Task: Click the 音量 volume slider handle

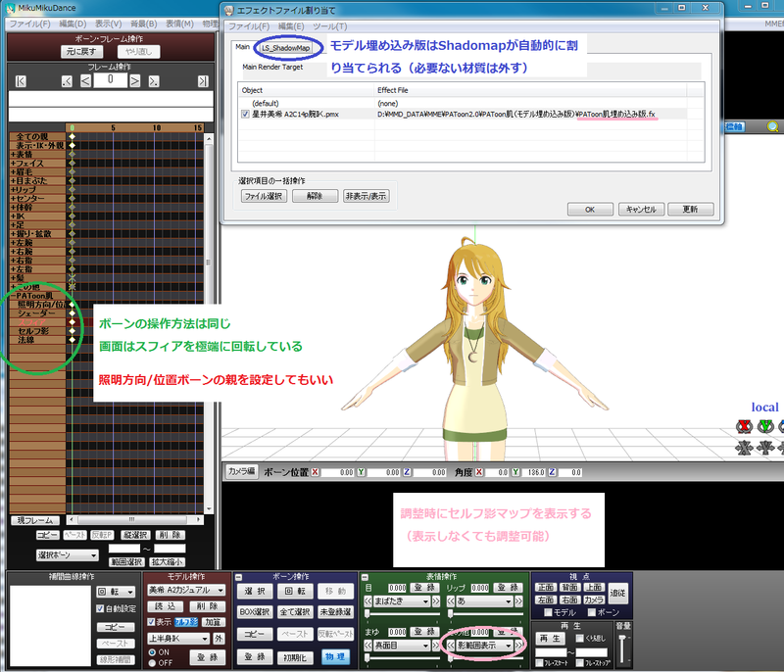Action: tap(622, 639)
